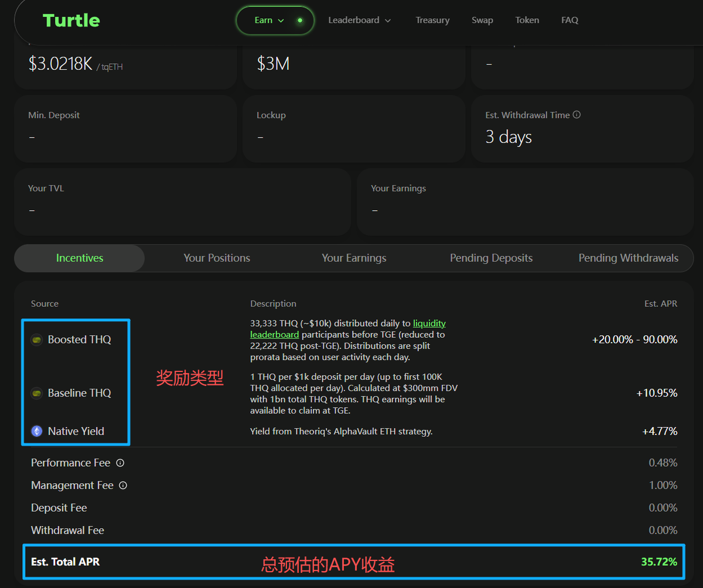Expand the Leaderboard dropdown menu

359,20
